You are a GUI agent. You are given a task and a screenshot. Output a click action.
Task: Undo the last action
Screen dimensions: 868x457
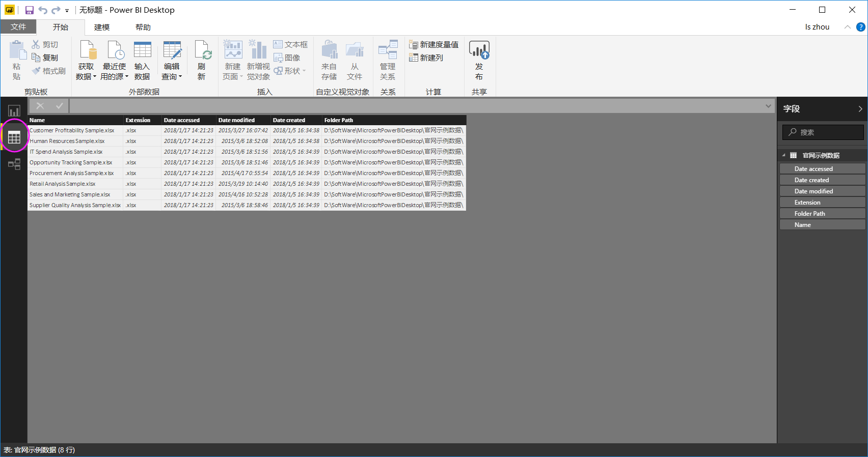click(x=43, y=10)
